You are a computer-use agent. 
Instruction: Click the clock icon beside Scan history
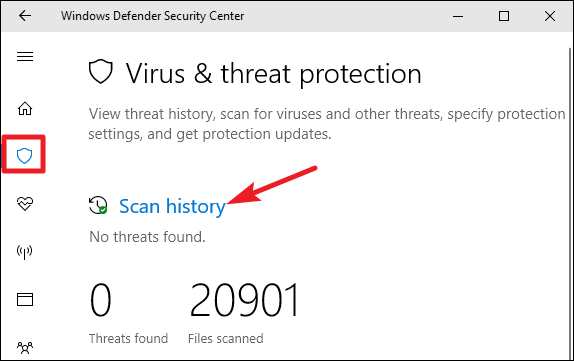(98, 205)
